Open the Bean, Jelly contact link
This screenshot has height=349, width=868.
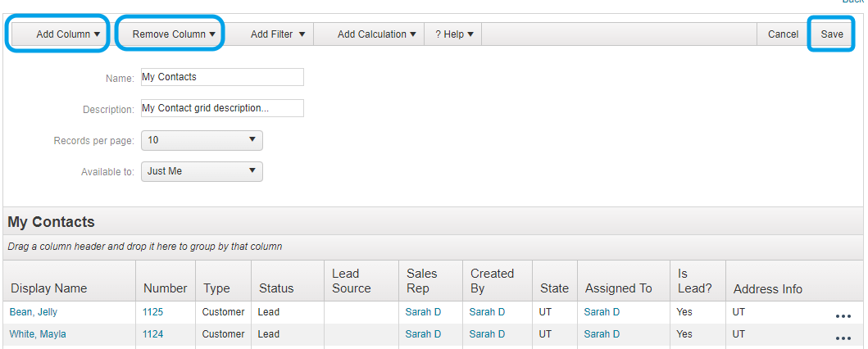[34, 312]
